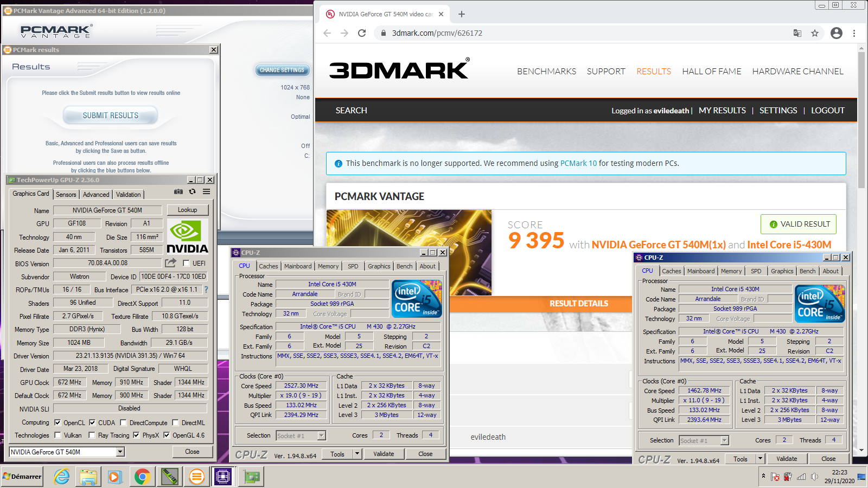The width and height of the screenshot is (868, 488).
Task: Toggle the Vulkan checkbox
Action: pyautogui.click(x=58, y=435)
